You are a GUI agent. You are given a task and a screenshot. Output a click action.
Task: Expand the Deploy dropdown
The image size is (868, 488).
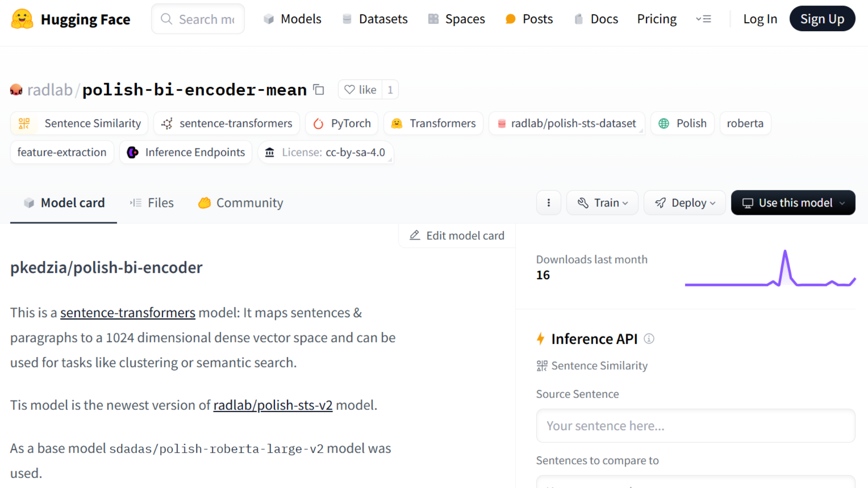[x=684, y=203]
